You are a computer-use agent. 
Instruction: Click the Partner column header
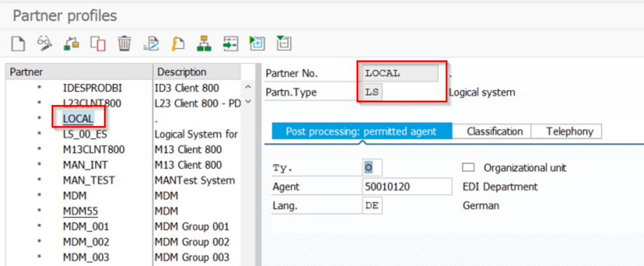tap(79, 72)
